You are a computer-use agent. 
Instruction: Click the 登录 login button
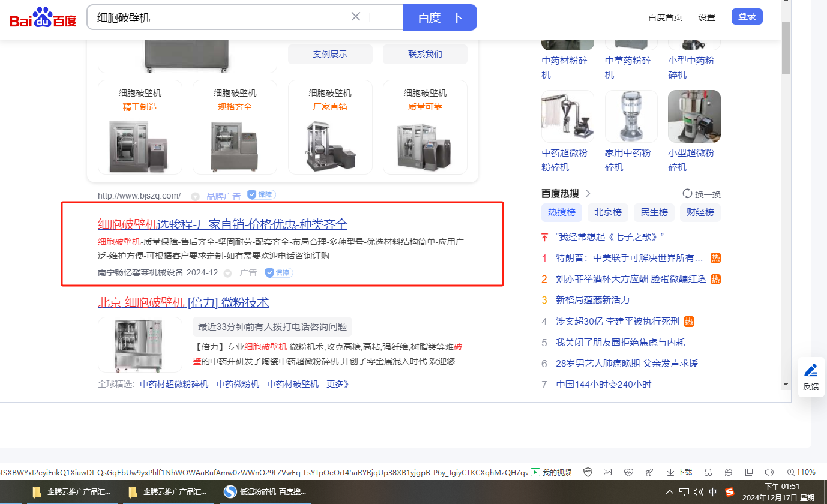(x=747, y=17)
